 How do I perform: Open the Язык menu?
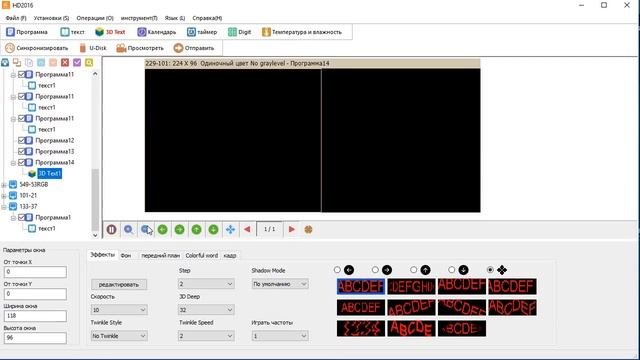tap(175, 18)
